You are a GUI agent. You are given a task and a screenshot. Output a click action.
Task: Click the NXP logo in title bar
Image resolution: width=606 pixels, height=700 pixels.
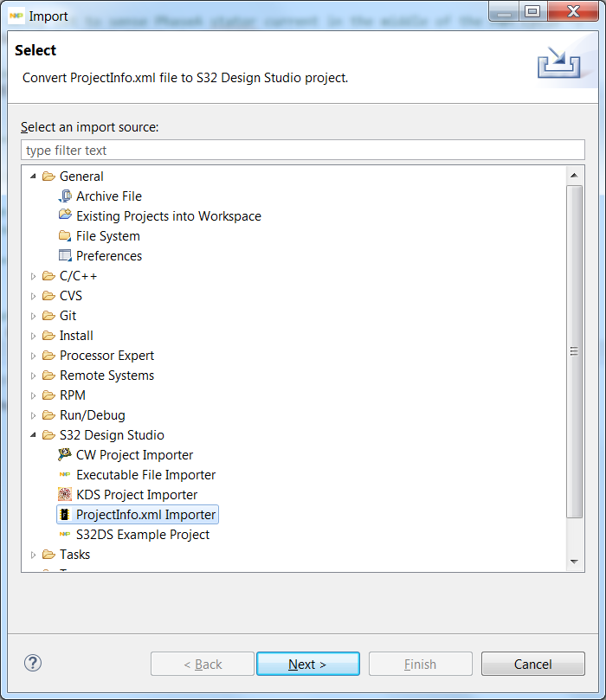click(x=16, y=16)
